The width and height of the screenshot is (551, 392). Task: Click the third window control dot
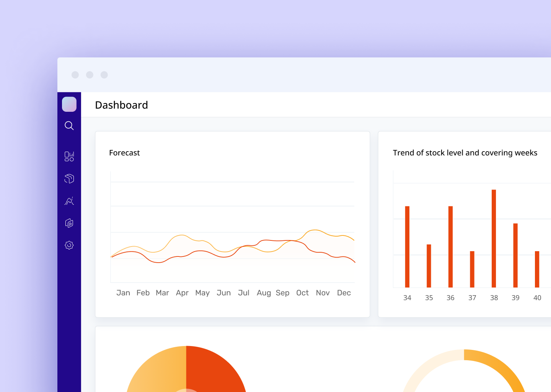click(x=104, y=75)
